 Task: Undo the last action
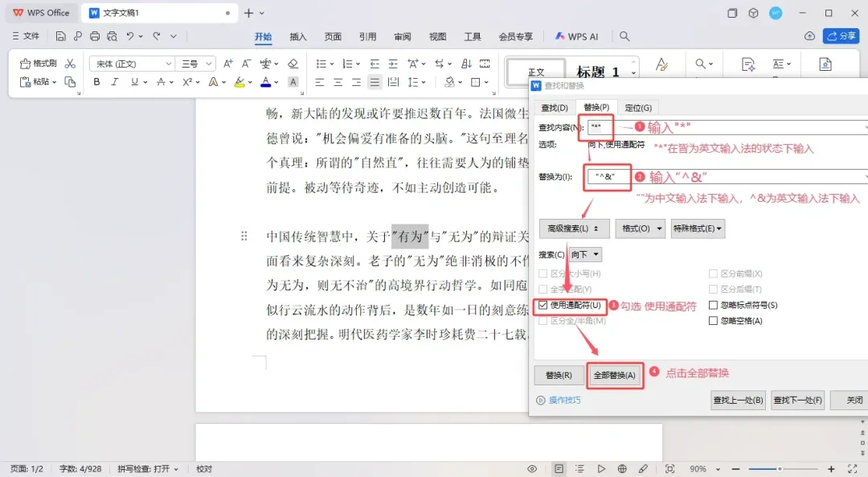point(130,36)
